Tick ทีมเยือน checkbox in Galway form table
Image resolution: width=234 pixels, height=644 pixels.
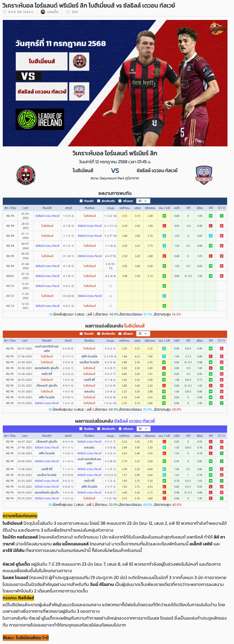pyautogui.click(x=81, y=429)
